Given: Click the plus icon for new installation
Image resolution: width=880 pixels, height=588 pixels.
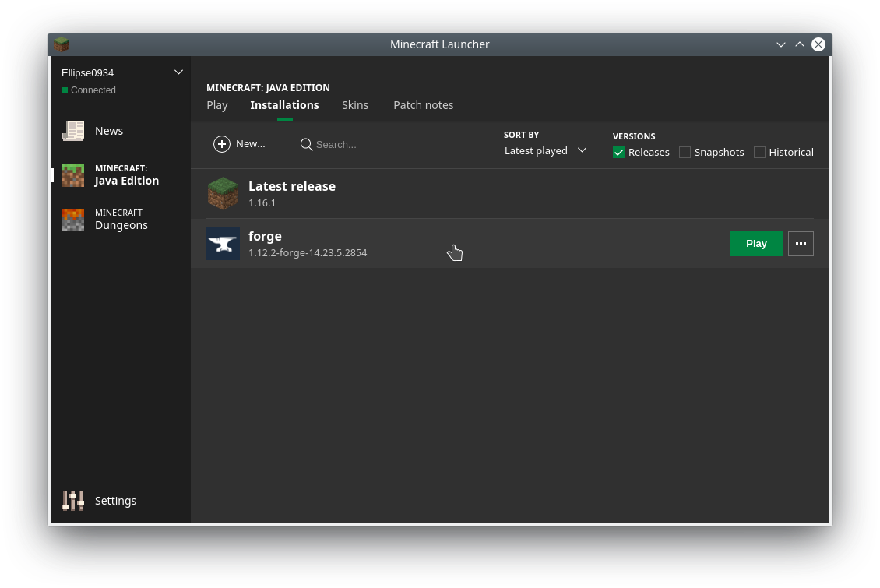Looking at the screenshot, I should [x=222, y=144].
